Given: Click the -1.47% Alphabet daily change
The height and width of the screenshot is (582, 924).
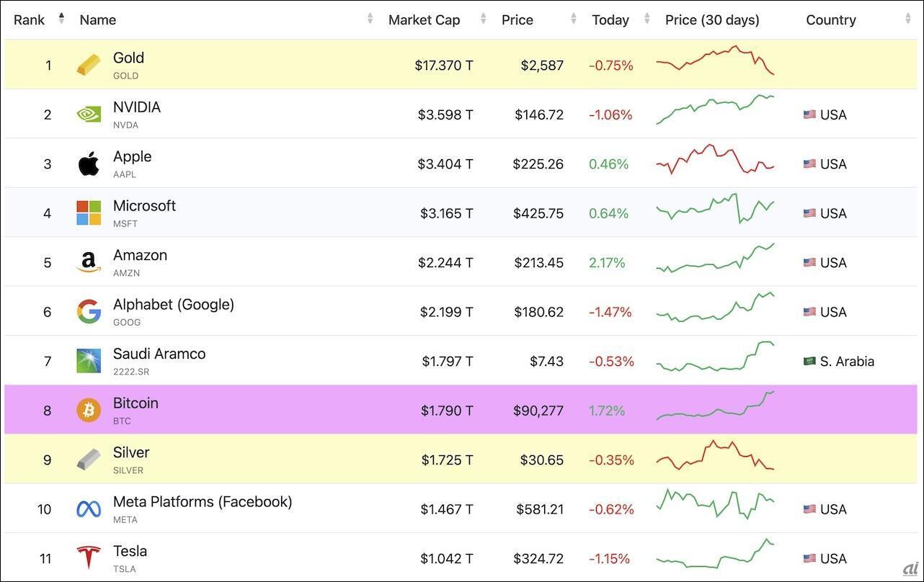Looking at the screenshot, I should pyautogui.click(x=610, y=313).
